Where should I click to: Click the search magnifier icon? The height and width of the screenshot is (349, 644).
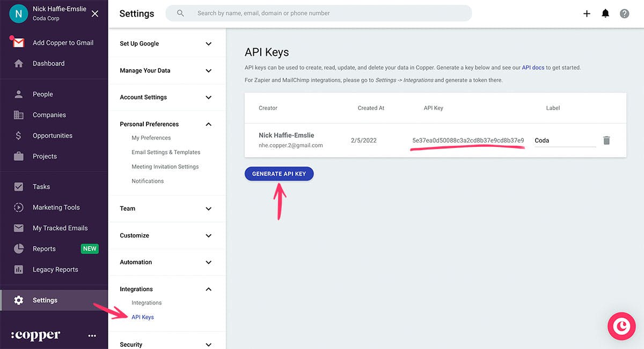pyautogui.click(x=180, y=13)
